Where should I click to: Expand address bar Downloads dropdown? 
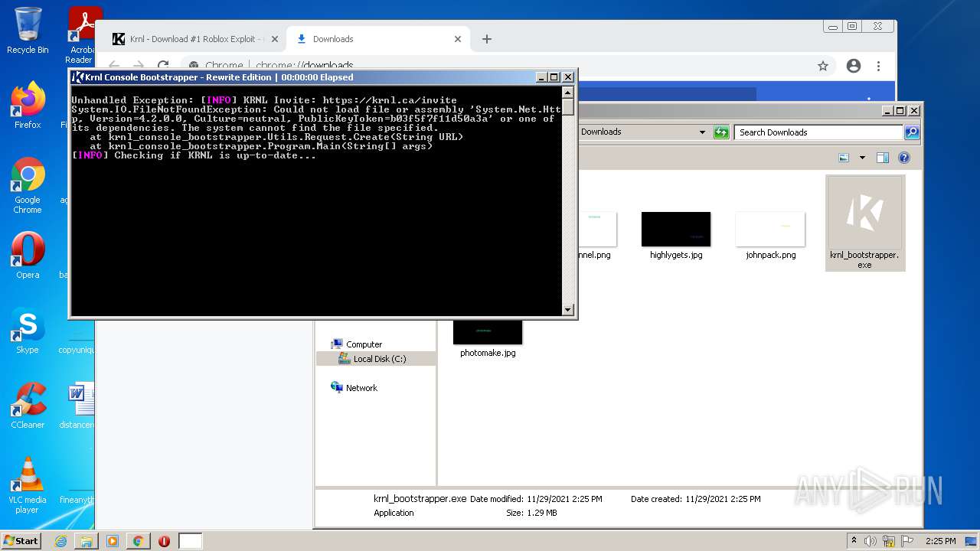702,132
